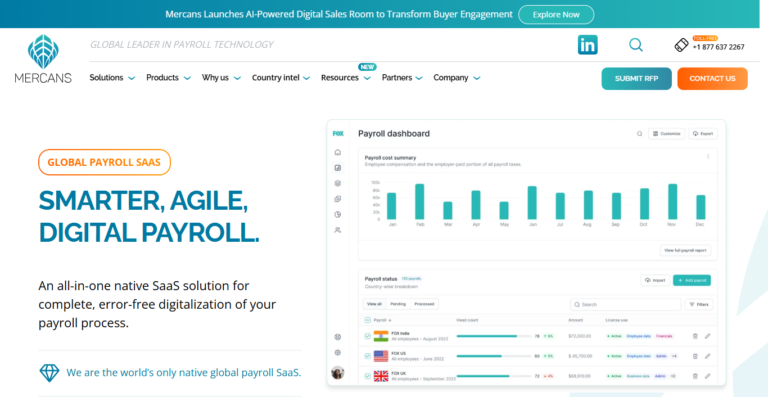The image size is (768, 397).
Task: Expand the Partners menu
Action: (x=402, y=78)
